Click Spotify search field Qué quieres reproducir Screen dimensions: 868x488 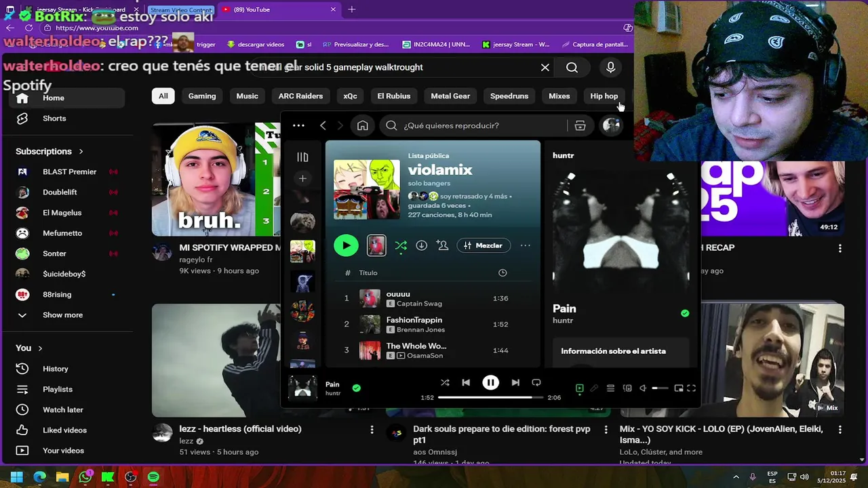tap(475, 125)
